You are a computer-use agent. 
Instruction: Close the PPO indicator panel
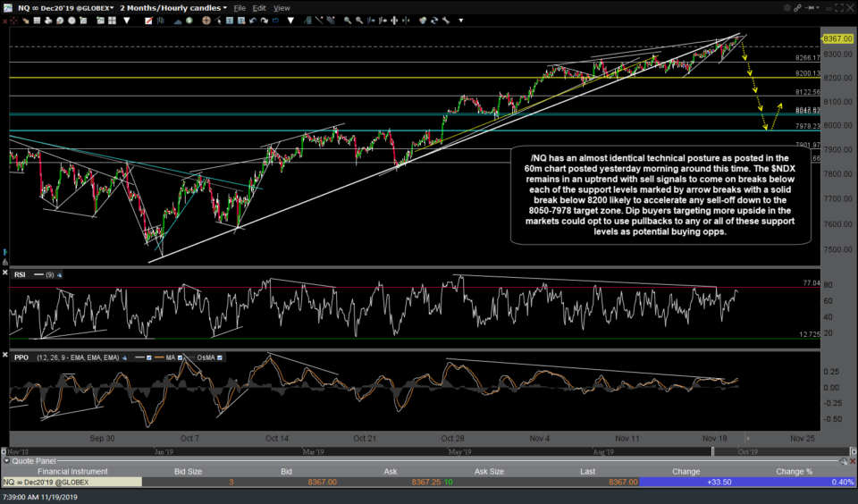(x=5, y=355)
